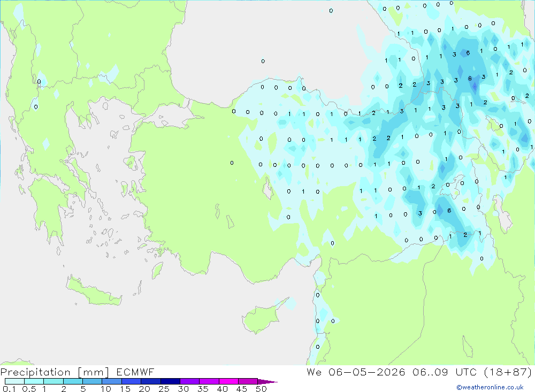The width and height of the screenshot is (535, 392).
Task: Pick the 1–2 mm legend color box
Action: click(x=53, y=381)
